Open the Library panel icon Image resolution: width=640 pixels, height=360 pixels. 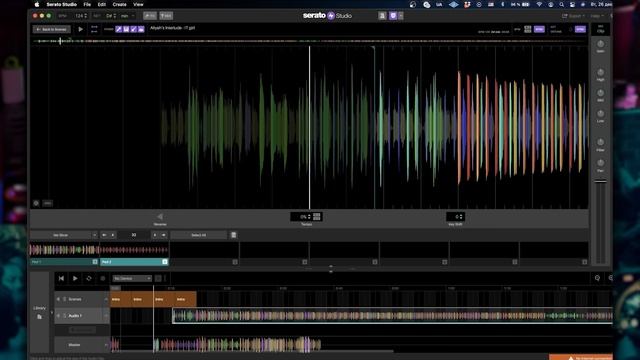40,317
